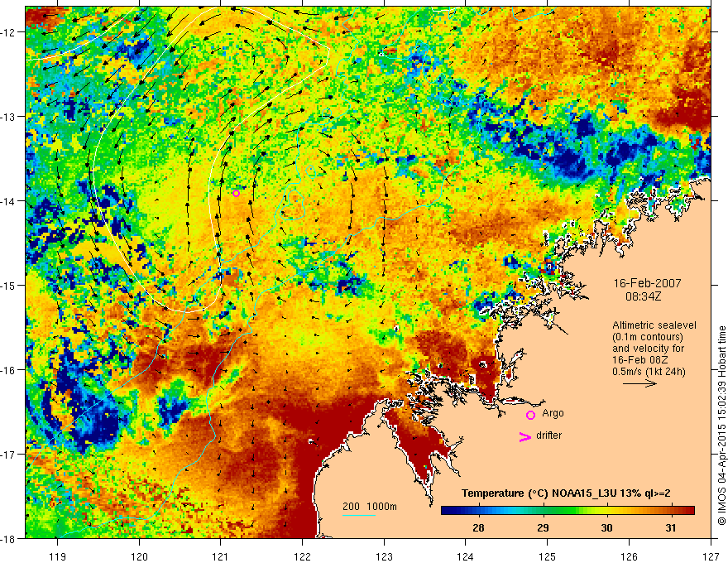
Task: Click the longitude axis label '126'
Action: pos(629,556)
